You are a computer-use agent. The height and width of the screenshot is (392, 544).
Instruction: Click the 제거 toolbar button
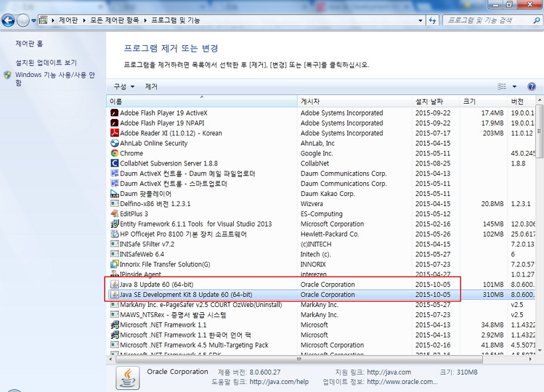click(x=151, y=86)
